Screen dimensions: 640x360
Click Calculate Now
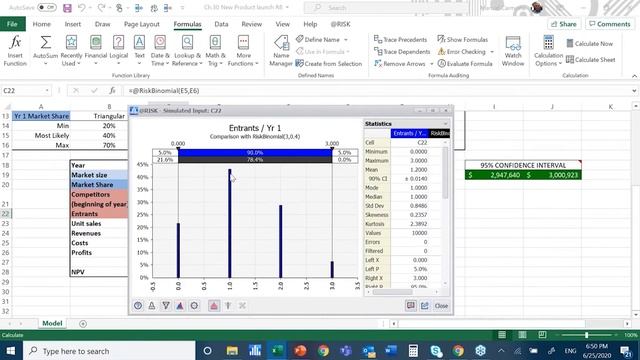click(x=589, y=44)
